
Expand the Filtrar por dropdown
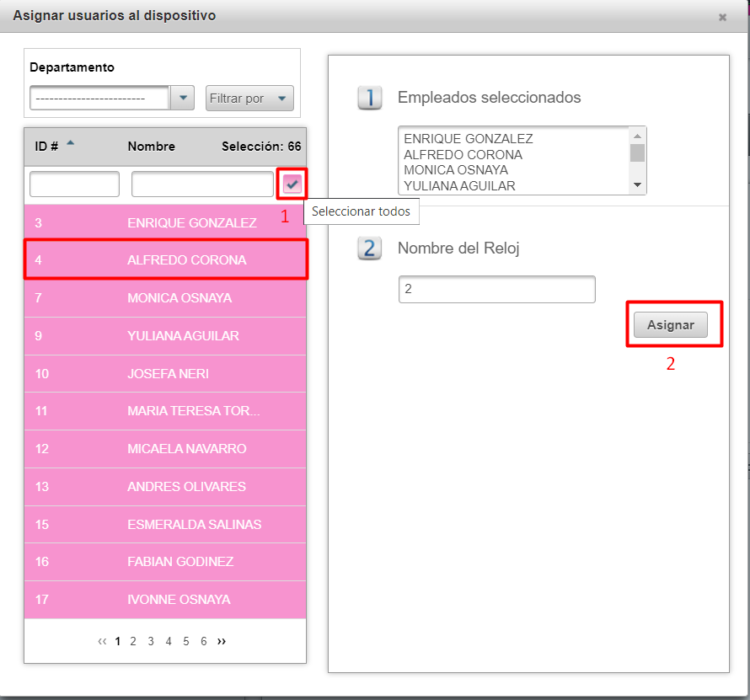tap(249, 99)
